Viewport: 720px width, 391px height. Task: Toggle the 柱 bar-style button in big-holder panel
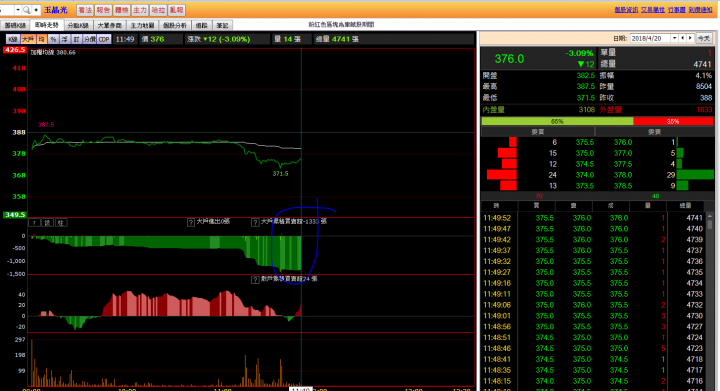point(61,223)
